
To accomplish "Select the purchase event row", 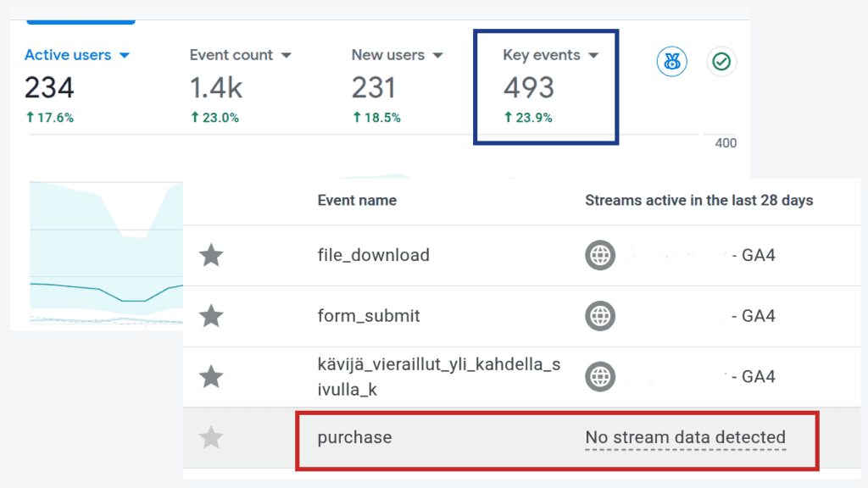I will tap(353, 437).
